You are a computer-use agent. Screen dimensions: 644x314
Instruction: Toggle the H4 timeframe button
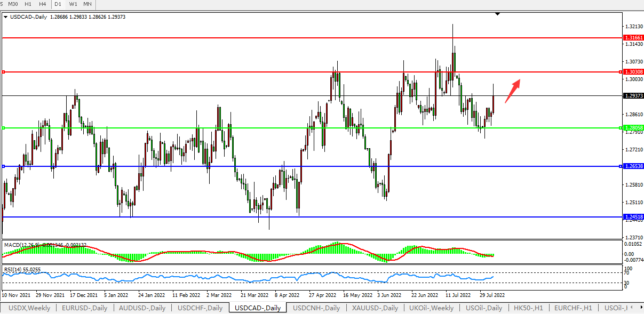click(43, 4)
